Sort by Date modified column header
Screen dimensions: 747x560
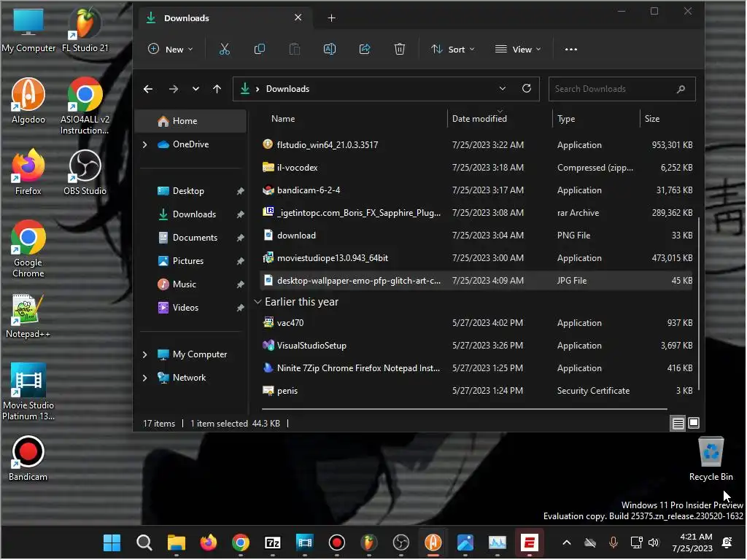500,119
